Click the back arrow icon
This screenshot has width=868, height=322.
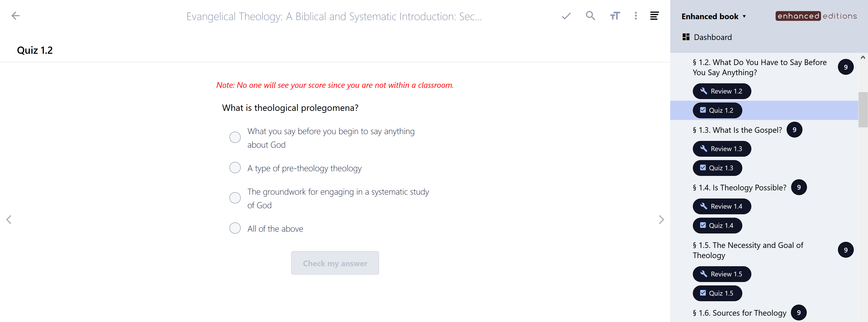point(16,16)
